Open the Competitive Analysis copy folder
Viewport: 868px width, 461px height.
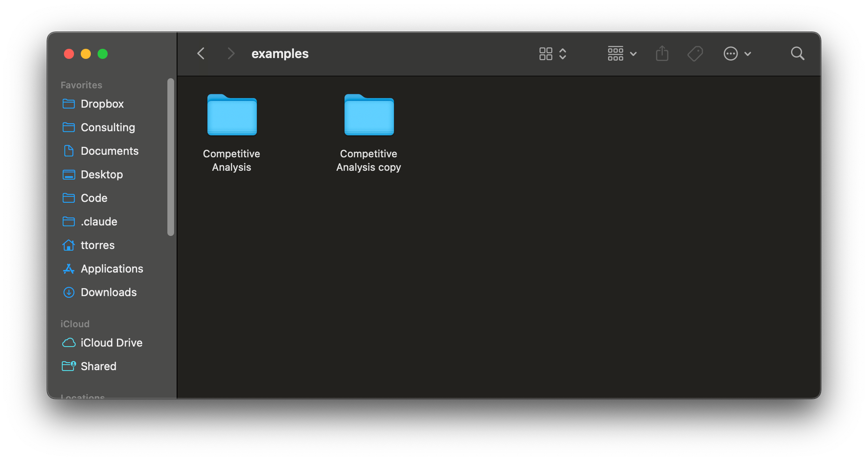(x=368, y=115)
